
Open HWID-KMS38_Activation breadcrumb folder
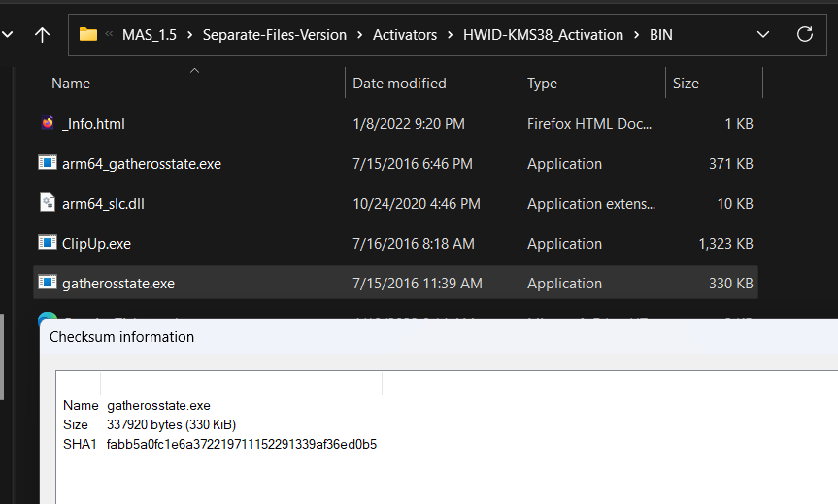click(x=544, y=34)
